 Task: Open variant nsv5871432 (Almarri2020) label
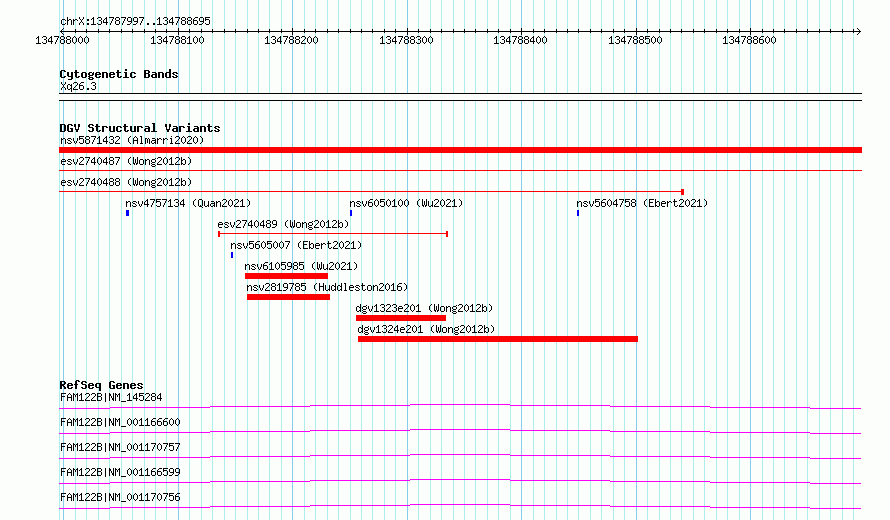coord(132,140)
